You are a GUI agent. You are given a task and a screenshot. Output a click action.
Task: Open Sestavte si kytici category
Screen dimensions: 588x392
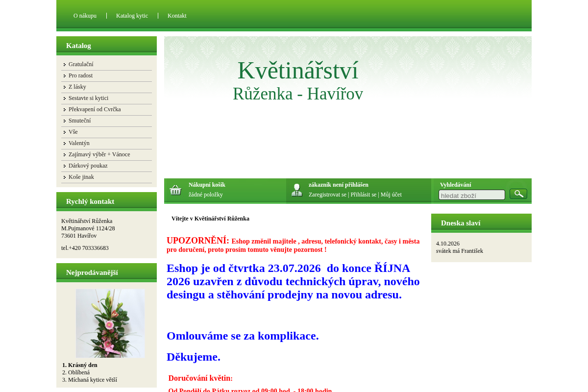[x=88, y=98]
